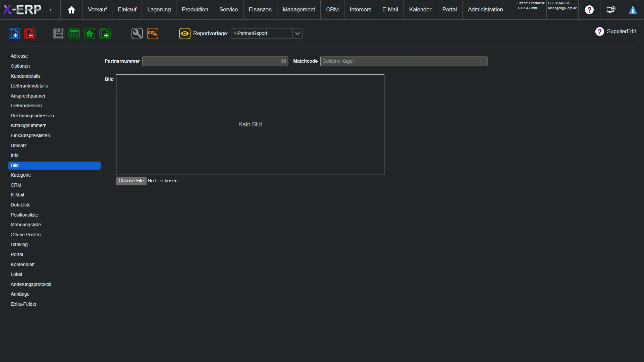Select Kundendetails in the sidebar

pos(54,76)
